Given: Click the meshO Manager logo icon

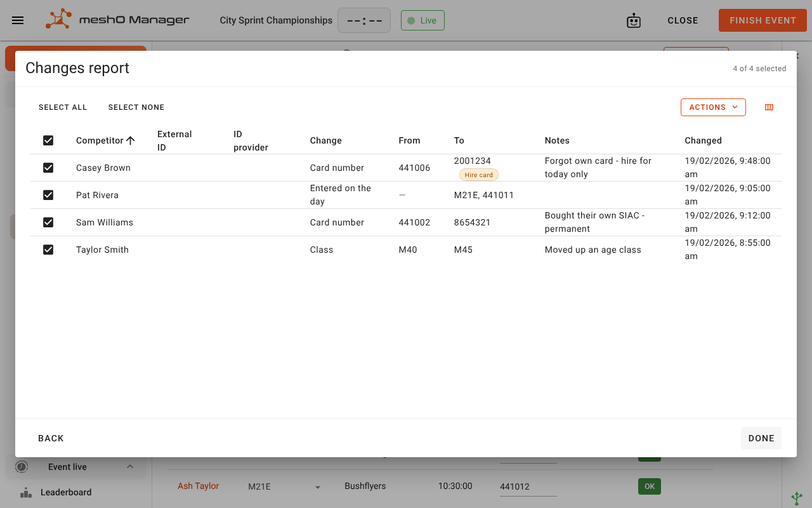Looking at the screenshot, I should pyautogui.click(x=58, y=20).
